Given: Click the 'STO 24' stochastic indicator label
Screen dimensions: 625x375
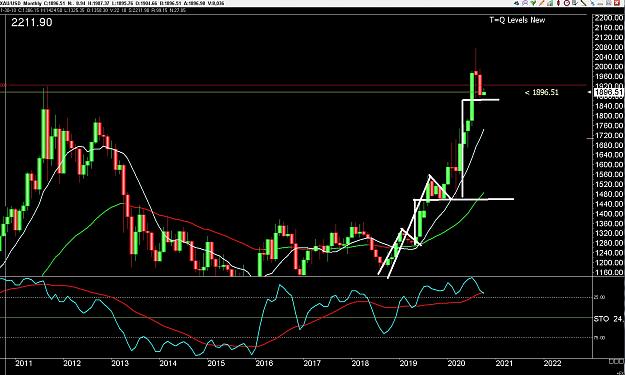Looking at the screenshot, I should (x=608, y=319).
